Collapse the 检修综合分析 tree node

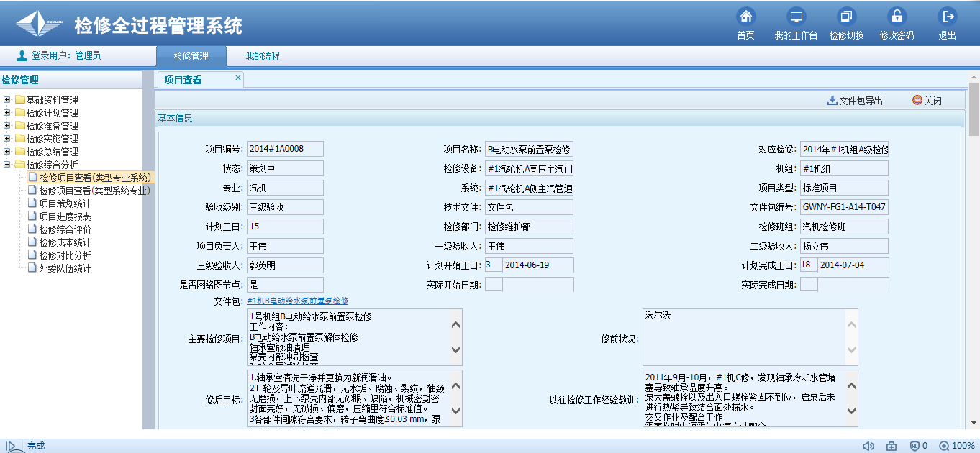(x=7, y=165)
